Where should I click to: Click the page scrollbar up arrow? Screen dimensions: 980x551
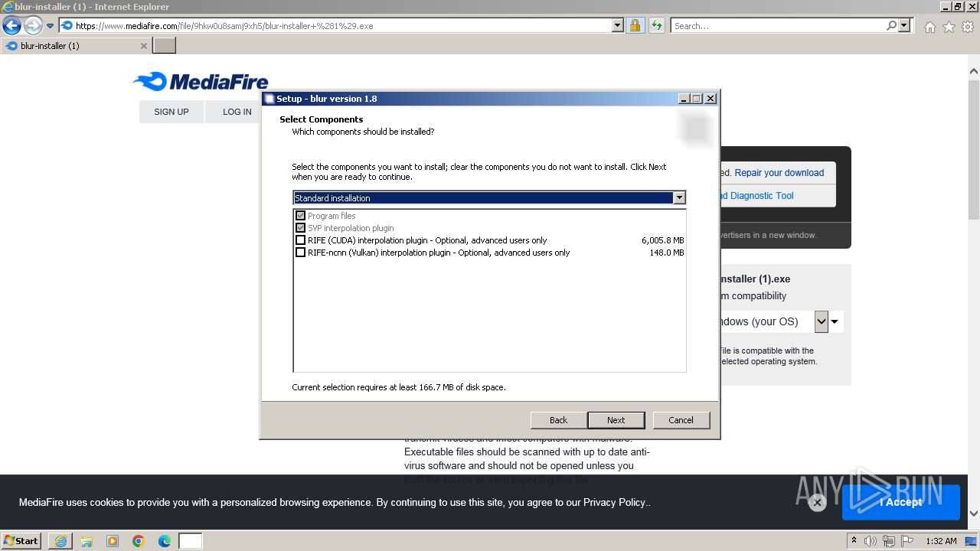click(x=973, y=71)
